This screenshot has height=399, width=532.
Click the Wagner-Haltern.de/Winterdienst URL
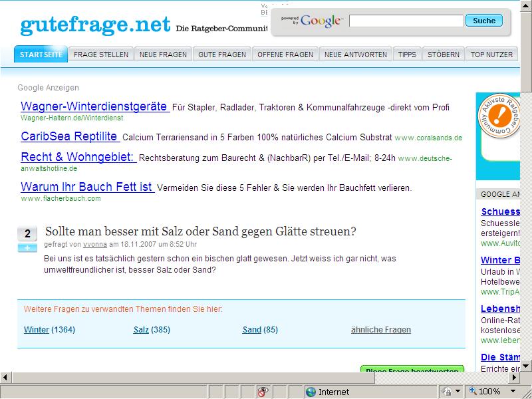coord(72,118)
